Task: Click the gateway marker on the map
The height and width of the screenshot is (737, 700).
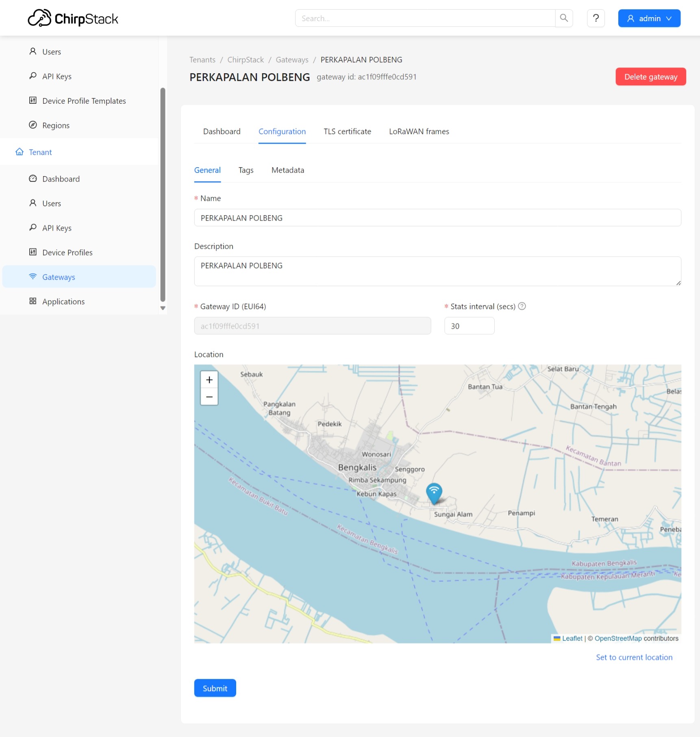Action: (x=434, y=493)
